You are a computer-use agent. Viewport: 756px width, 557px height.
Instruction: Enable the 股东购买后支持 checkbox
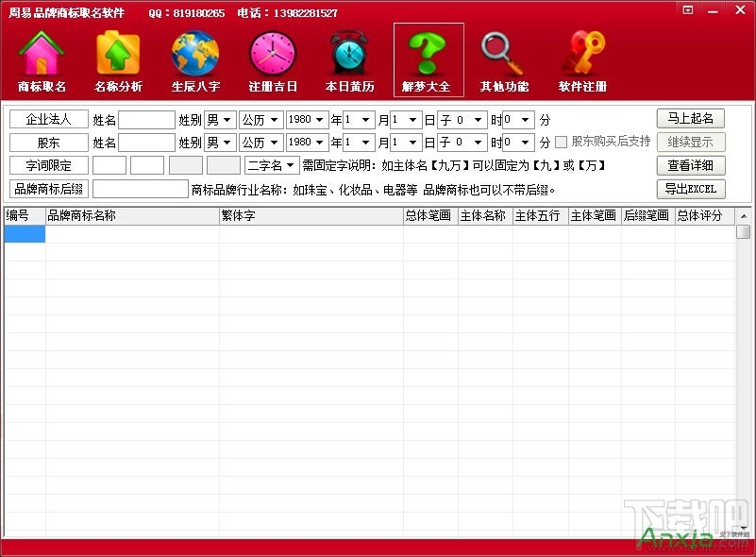pyautogui.click(x=559, y=143)
